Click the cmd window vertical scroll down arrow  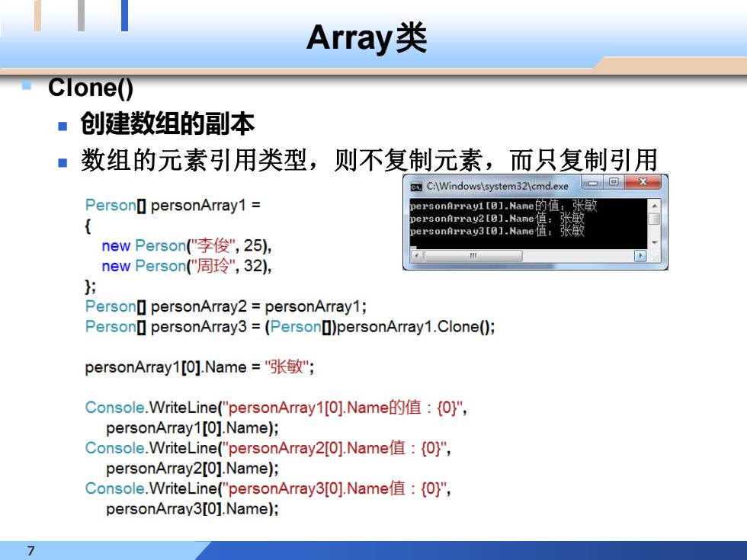(654, 243)
